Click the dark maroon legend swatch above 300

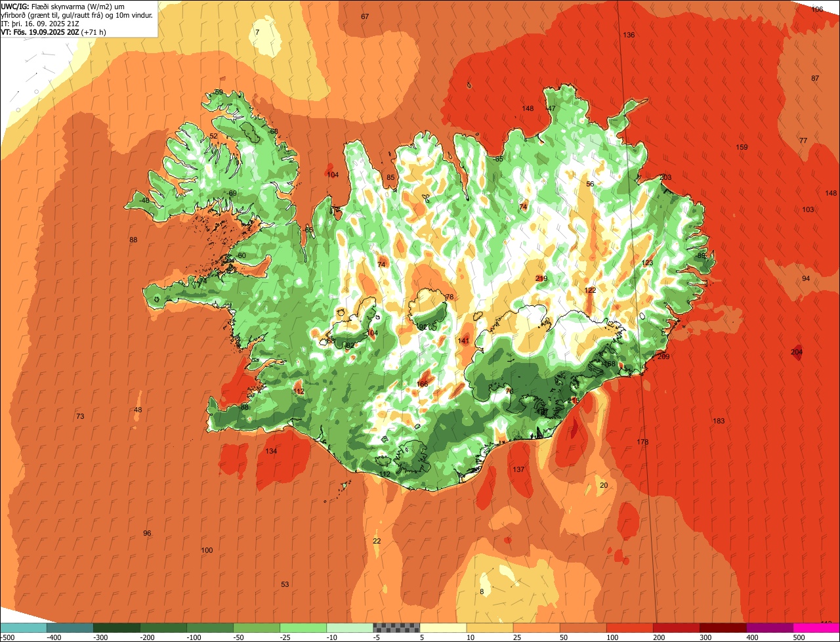point(723,628)
